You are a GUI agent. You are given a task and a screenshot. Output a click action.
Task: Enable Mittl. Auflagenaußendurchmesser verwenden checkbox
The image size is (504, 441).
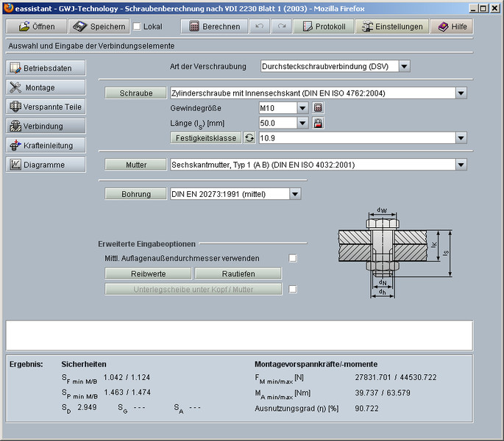pos(293,258)
